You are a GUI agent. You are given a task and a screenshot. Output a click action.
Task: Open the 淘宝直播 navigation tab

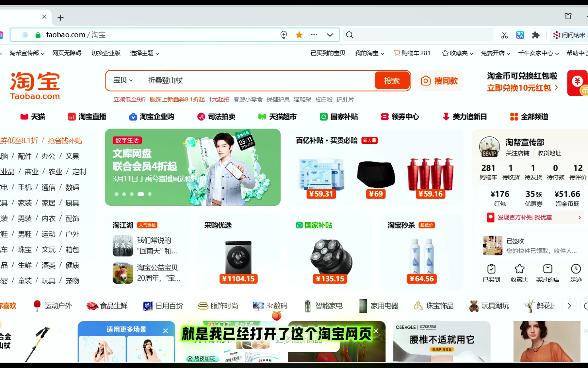pos(87,117)
